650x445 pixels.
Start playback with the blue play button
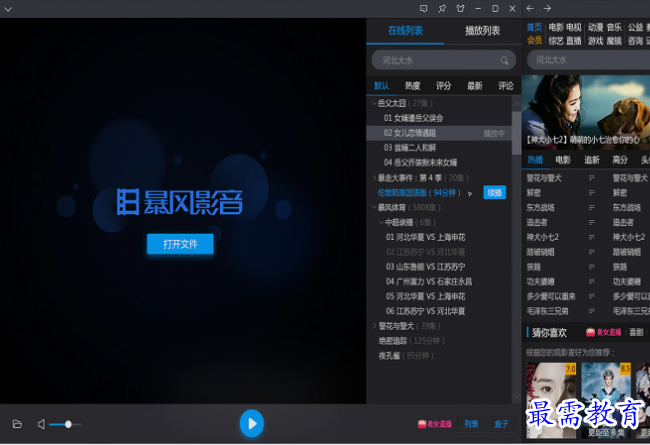coord(252,423)
